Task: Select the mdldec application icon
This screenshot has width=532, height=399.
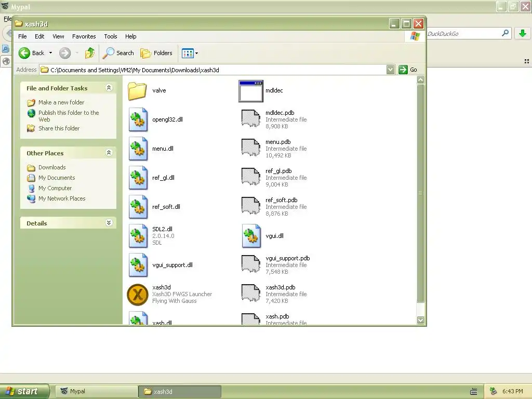Action: tap(251, 91)
